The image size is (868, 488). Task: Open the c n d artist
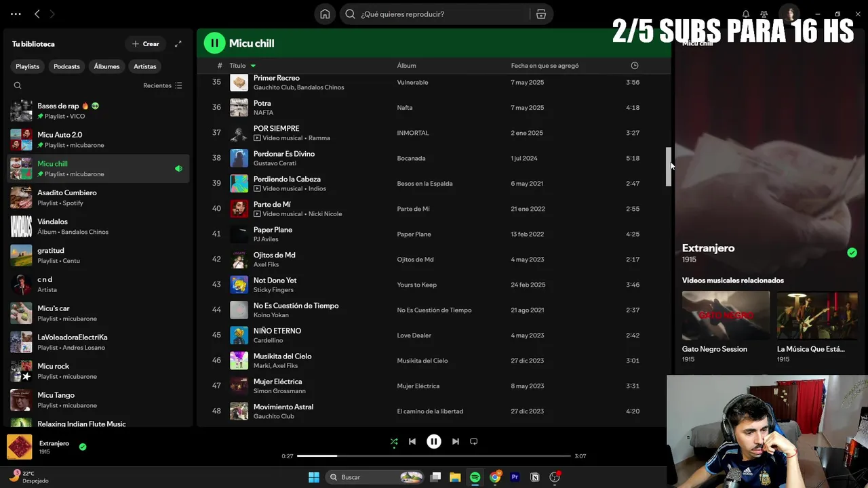pos(99,285)
